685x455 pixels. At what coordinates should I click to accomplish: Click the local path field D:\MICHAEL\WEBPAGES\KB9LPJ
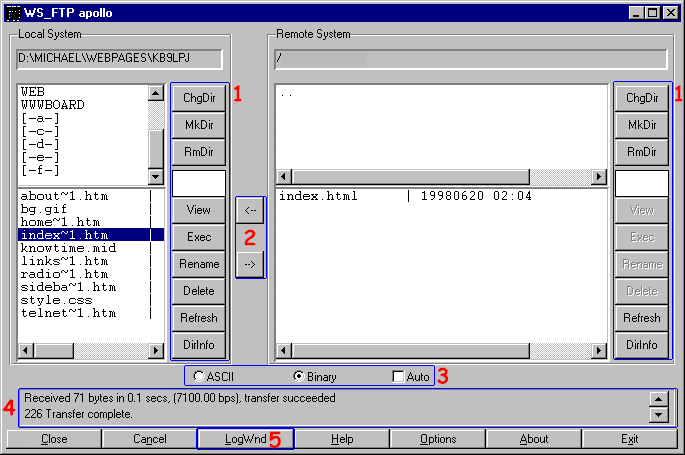(120, 59)
